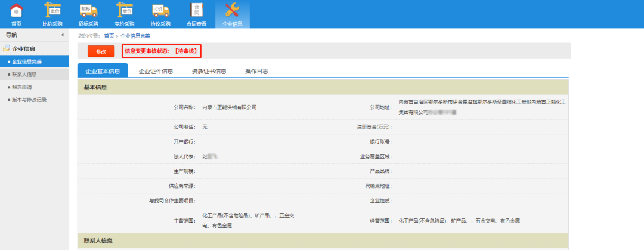Viewport: 644px width, 250px height.
Task: Open 比价采购 crane icon
Action: click(52, 10)
